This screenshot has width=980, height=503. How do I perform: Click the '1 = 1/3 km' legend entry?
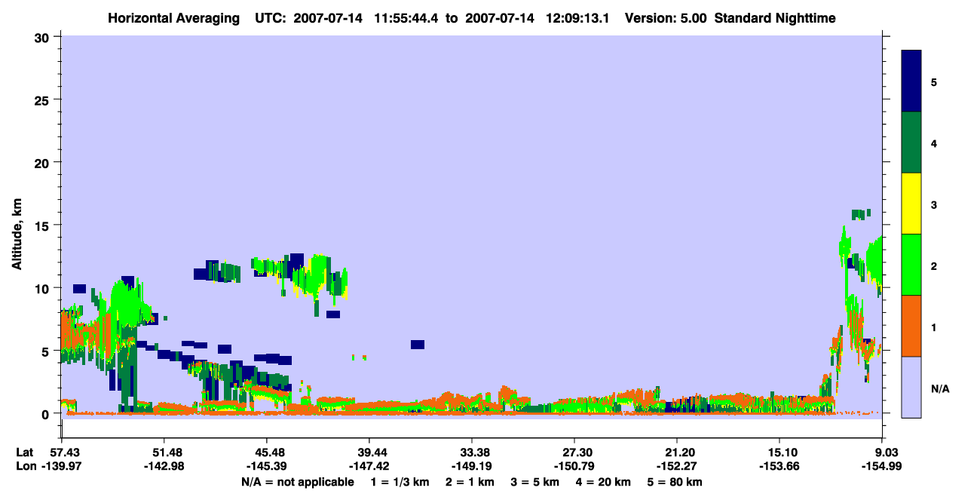401,482
